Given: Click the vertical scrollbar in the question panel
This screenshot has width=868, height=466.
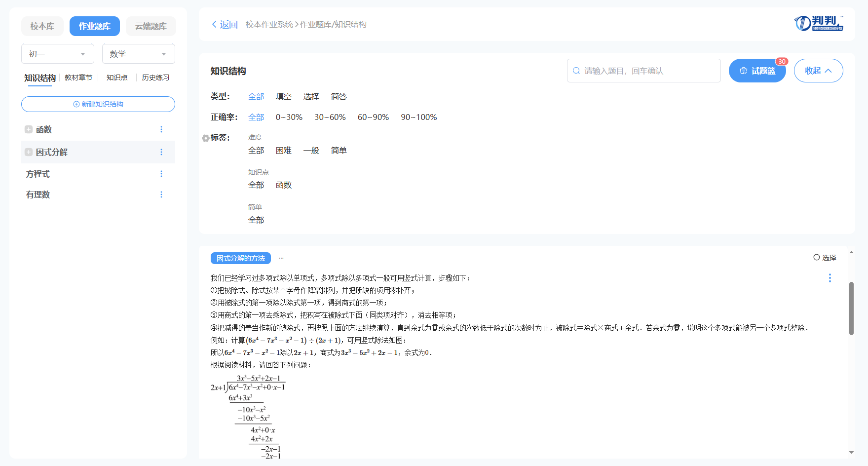Looking at the screenshot, I should [x=851, y=309].
